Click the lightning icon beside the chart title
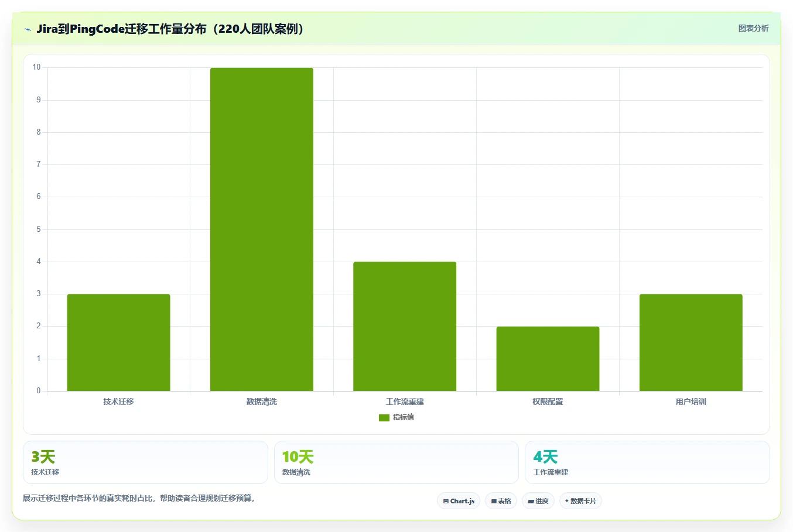This screenshot has width=793, height=532. click(x=28, y=29)
